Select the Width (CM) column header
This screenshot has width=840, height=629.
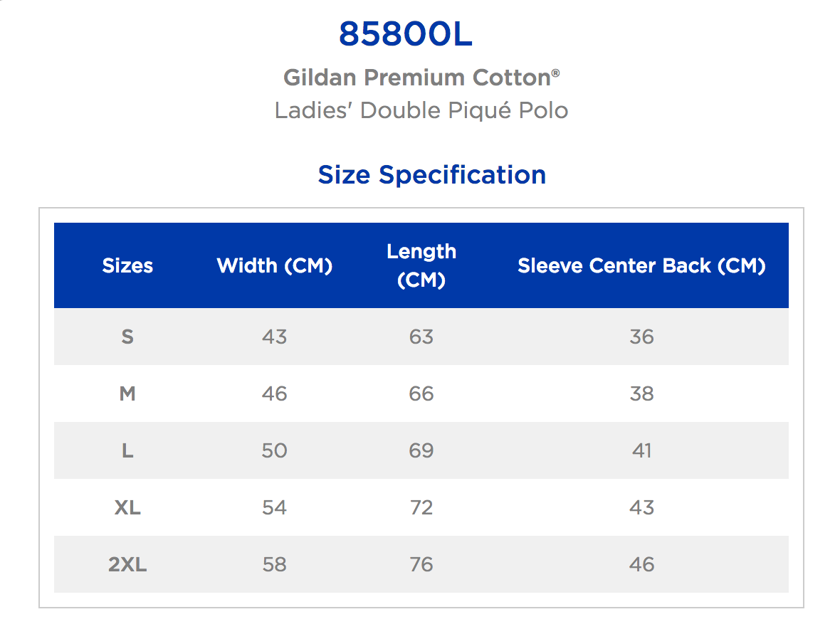275,265
